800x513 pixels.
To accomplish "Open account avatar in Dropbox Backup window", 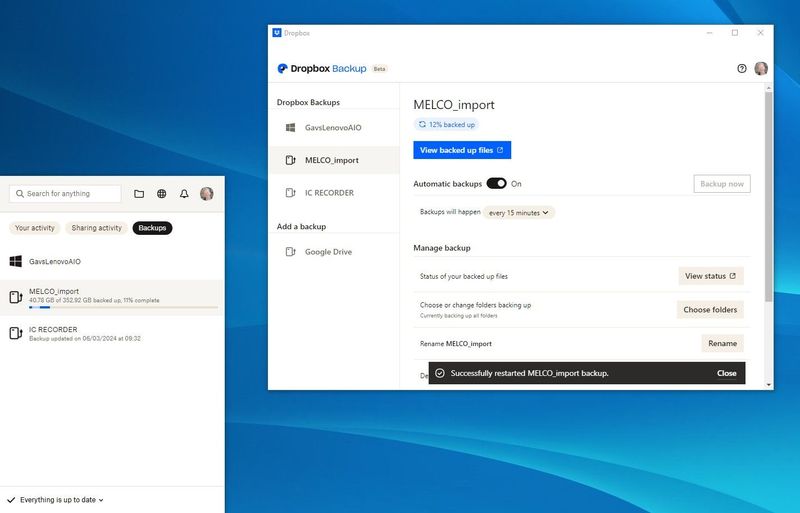I will point(761,68).
